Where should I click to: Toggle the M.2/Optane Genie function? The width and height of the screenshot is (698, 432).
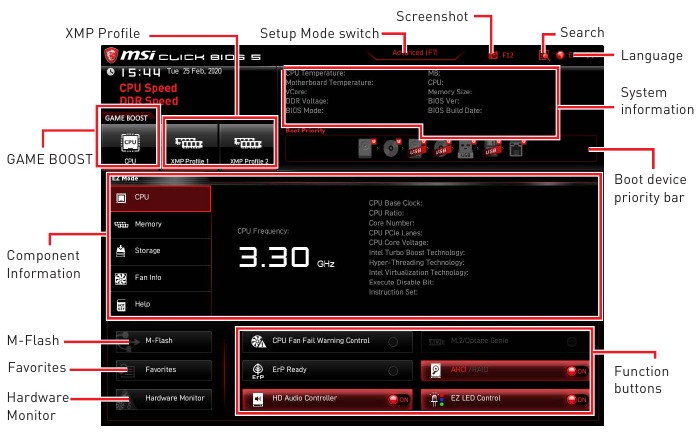point(504,341)
